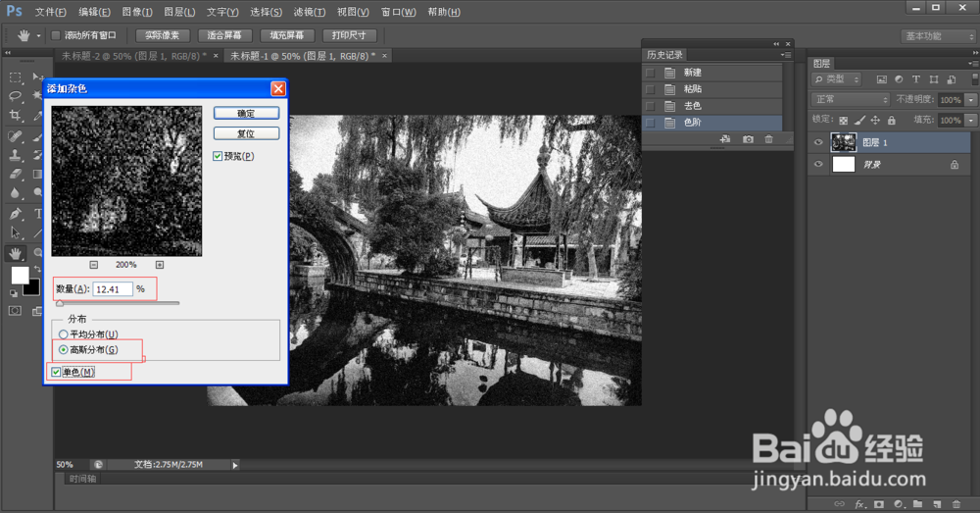Viewport: 980px width, 513px height.
Task: Delete current state trash icon in History
Action: tap(768, 139)
